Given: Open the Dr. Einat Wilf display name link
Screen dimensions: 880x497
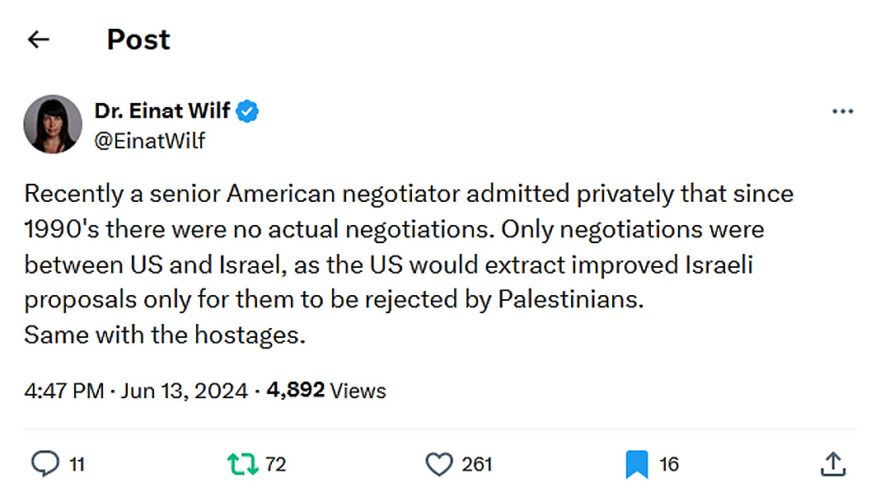Looking at the screenshot, I should (162, 111).
